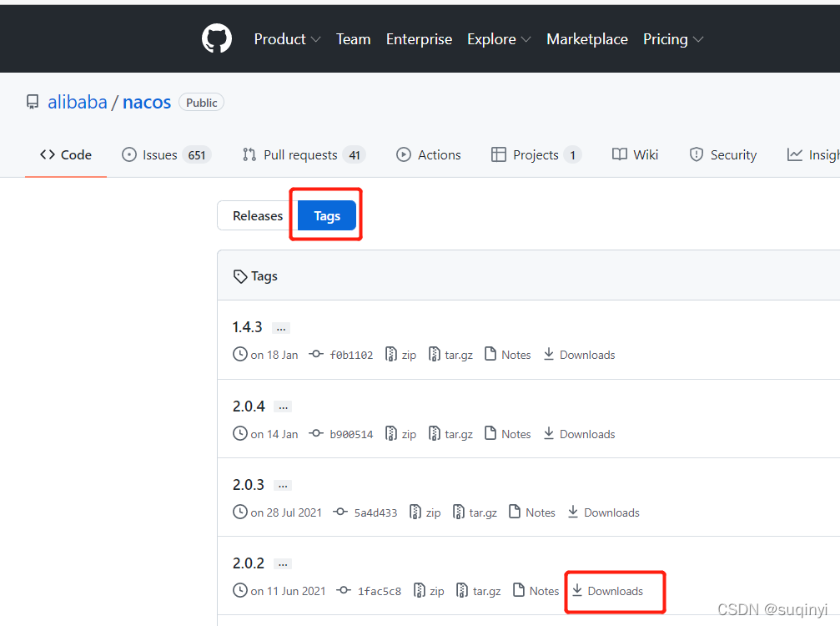This screenshot has height=626, width=840.
Task: Open the Security tab
Action: pyautogui.click(x=723, y=155)
